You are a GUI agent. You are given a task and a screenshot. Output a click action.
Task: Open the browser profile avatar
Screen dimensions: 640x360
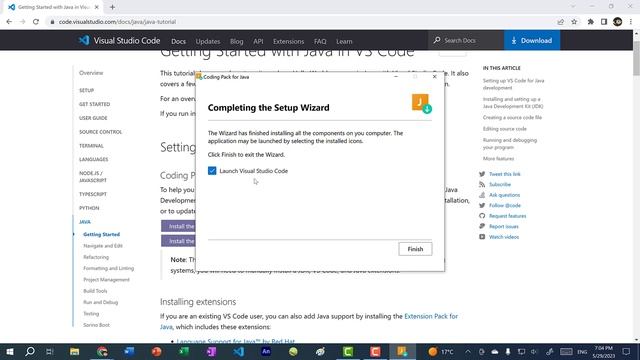click(618, 22)
